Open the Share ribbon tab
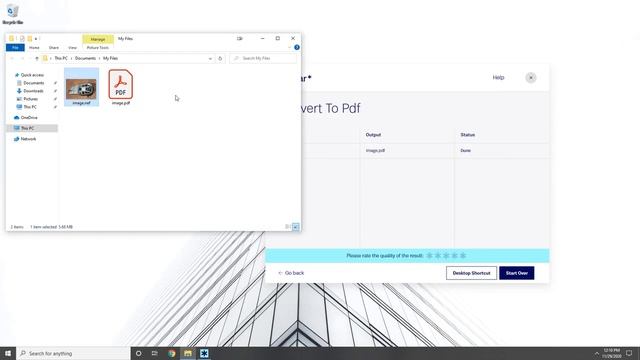Image resolution: width=640 pixels, height=360 pixels. [x=54, y=48]
